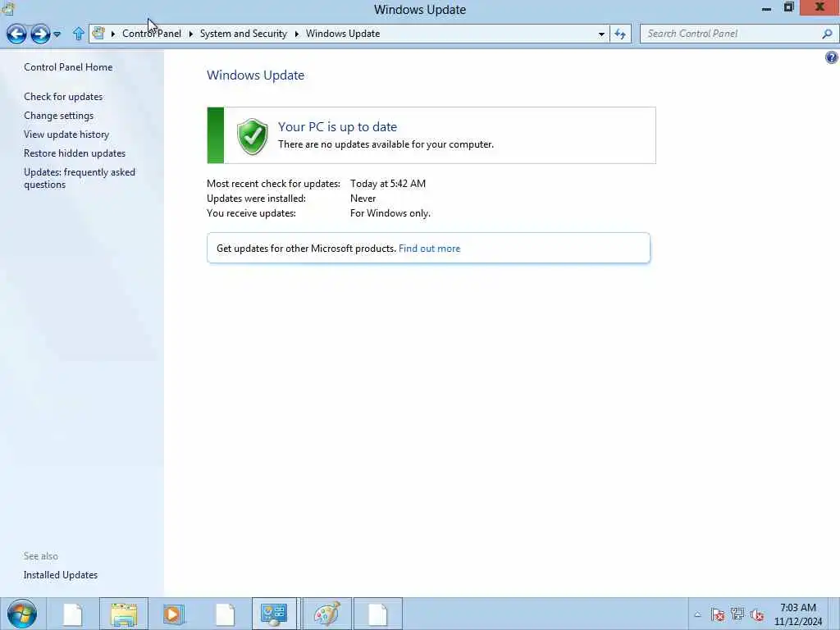Open the recent pages dropdown arrow

pyautogui.click(x=57, y=34)
